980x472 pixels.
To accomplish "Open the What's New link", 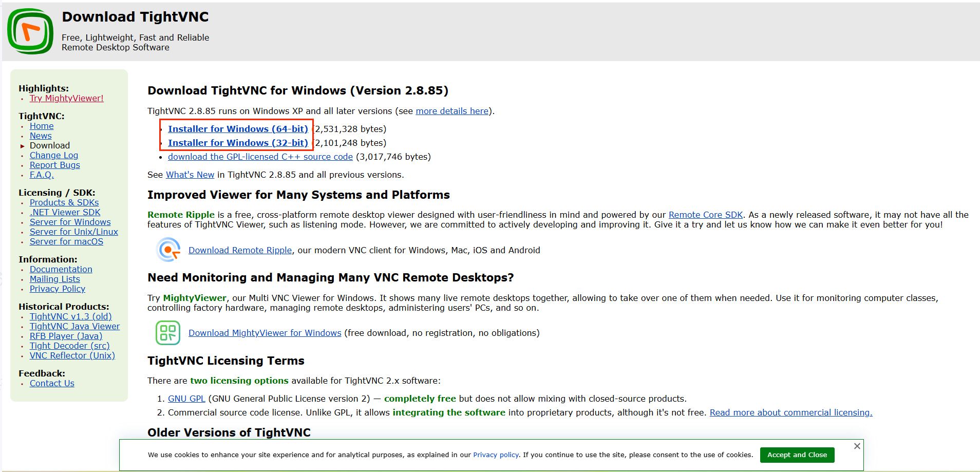I will [x=190, y=175].
